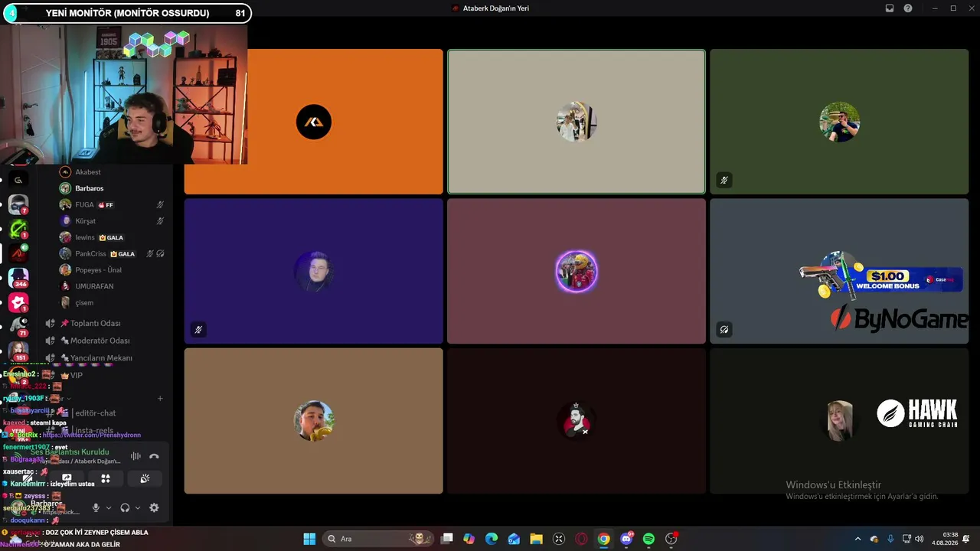Open Xbox app from the taskbar
980x551 pixels.
click(x=559, y=539)
